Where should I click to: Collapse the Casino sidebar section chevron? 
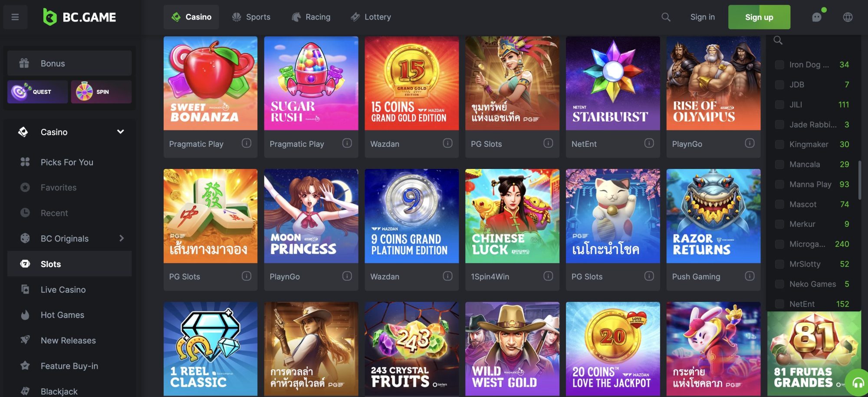[x=121, y=132]
